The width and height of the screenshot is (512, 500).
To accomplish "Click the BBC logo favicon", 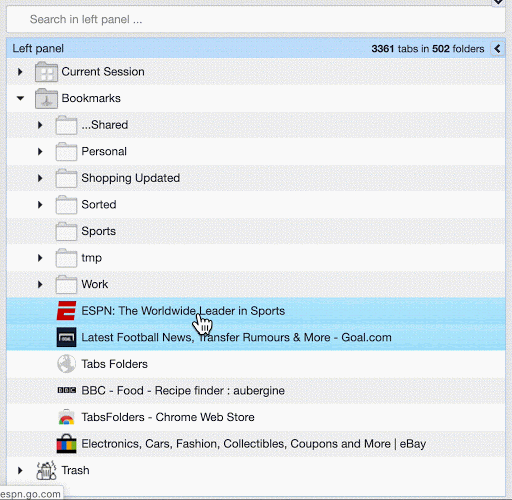I will [x=67, y=390].
